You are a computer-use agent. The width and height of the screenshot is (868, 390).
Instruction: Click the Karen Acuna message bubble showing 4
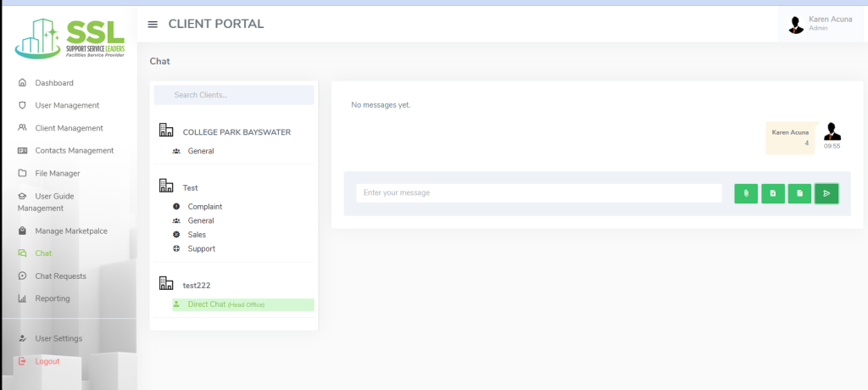pos(791,137)
